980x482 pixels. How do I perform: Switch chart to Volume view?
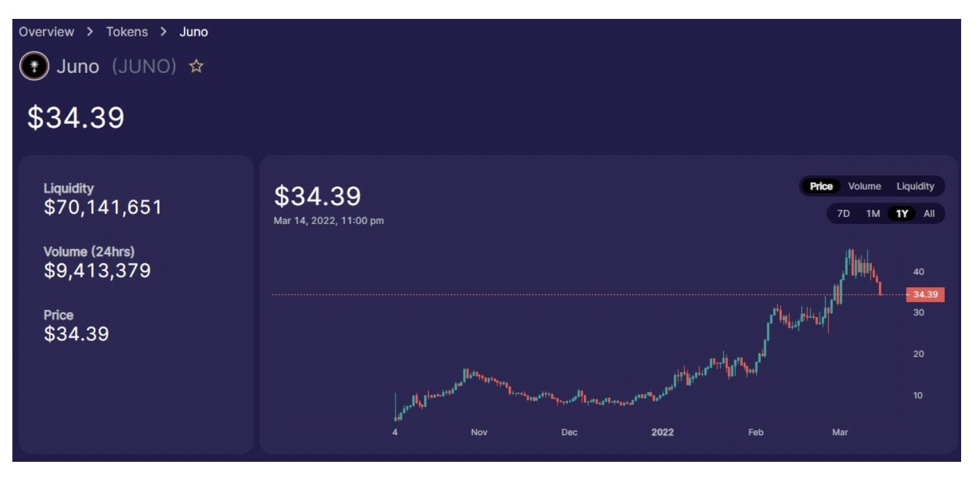[865, 186]
